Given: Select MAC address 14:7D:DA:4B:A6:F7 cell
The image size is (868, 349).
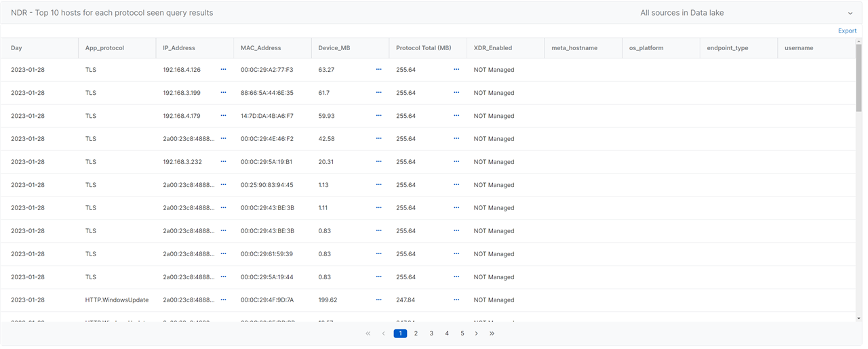Looking at the screenshot, I should tap(267, 116).
